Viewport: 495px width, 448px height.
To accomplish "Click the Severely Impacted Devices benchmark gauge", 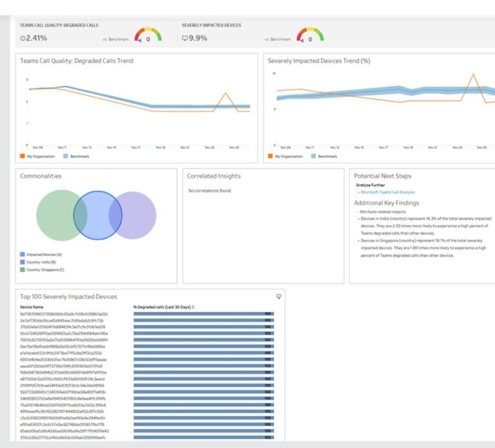I will click(x=310, y=35).
